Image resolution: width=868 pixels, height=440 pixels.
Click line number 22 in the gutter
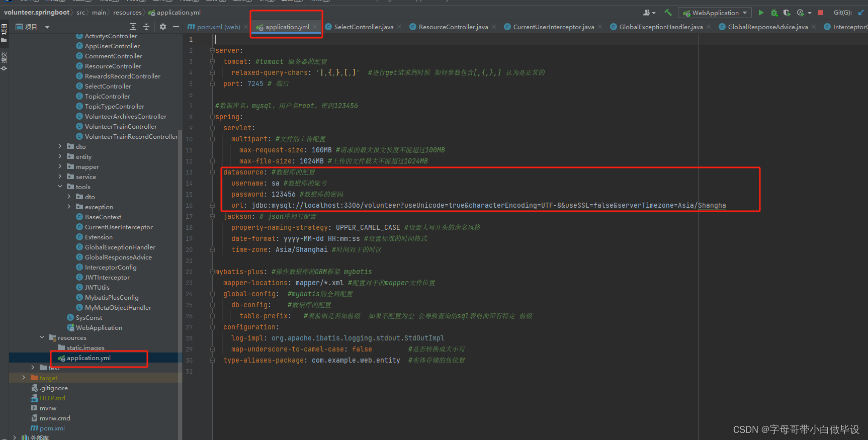coord(189,272)
